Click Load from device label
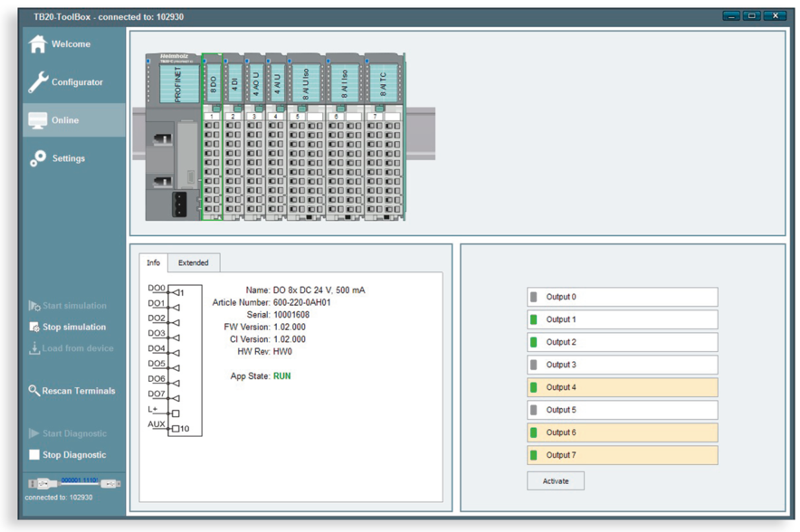Image resolution: width=800 pixels, height=532 pixels. [x=78, y=348]
